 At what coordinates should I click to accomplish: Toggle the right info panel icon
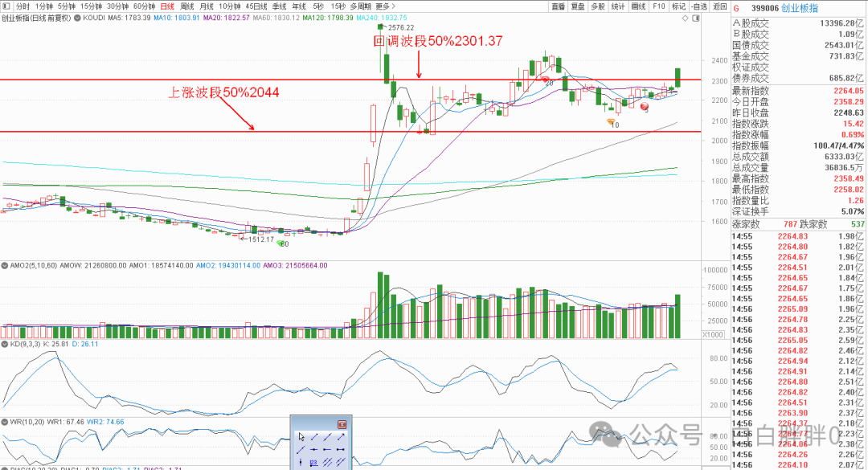click(x=696, y=18)
